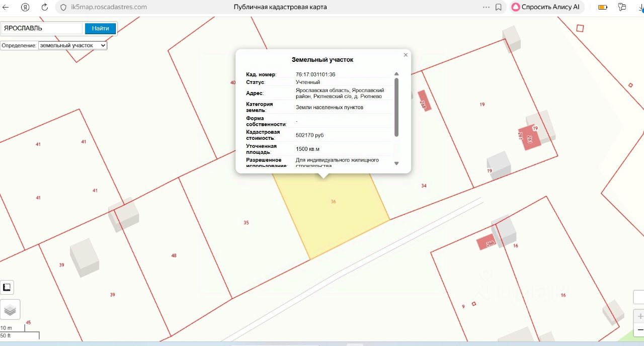Click the Кад. номер field label
Image resolution: width=644 pixels, height=346 pixels.
coord(261,74)
